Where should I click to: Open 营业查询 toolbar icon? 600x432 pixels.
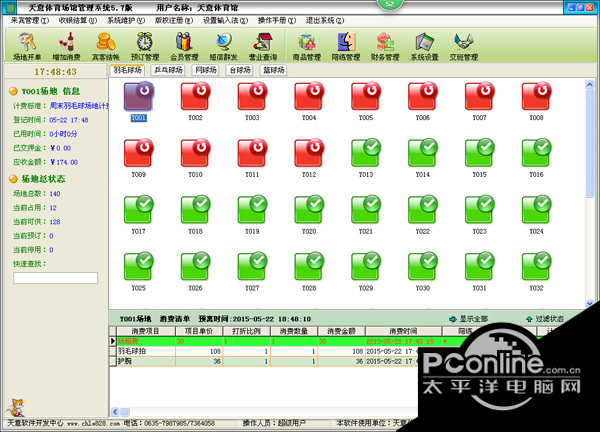[x=263, y=46]
